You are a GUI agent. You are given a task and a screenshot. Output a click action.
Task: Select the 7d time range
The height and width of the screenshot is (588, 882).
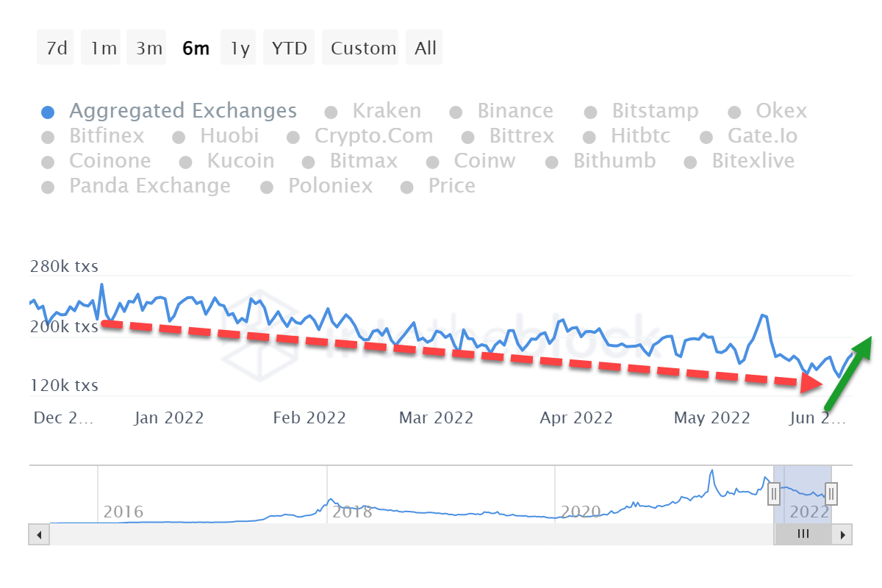point(56,49)
